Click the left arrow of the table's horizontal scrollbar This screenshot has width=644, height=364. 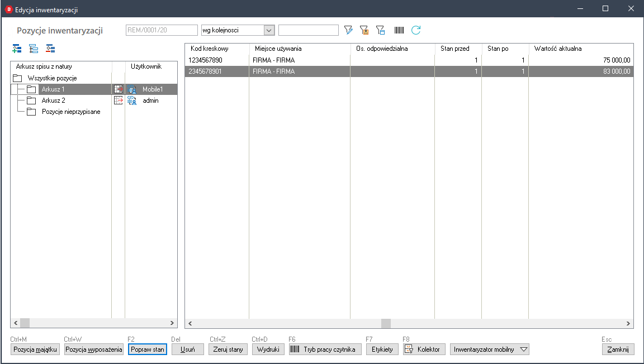[190, 323]
